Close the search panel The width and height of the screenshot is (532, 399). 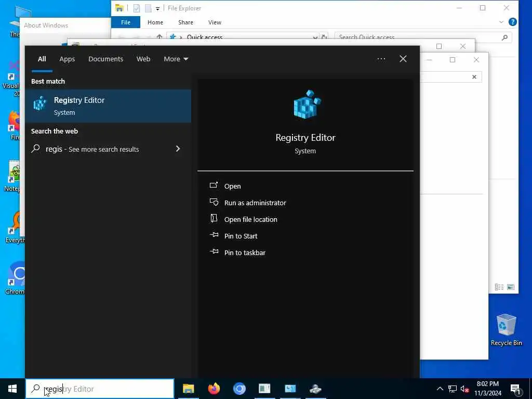pyautogui.click(x=403, y=59)
